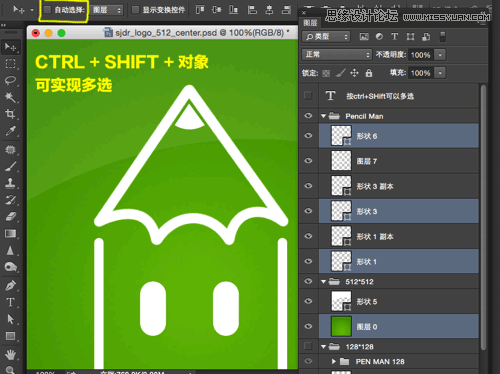Viewport: 500px width, 374px height.
Task: Hide the Pencil Man group
Action: tap(308, 116)
